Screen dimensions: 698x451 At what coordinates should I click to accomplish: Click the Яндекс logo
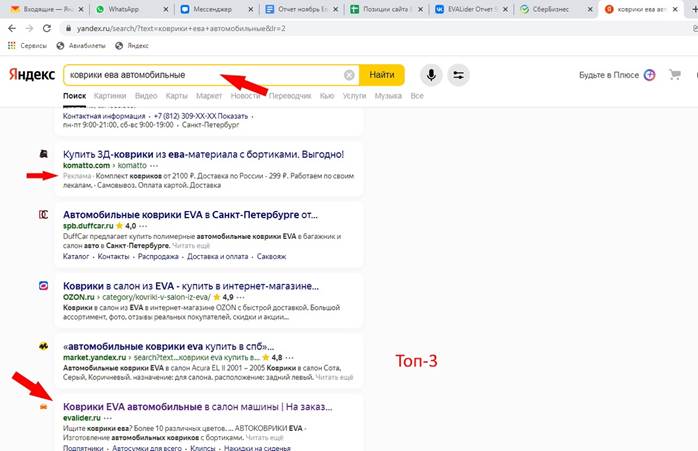coord(32,75)
